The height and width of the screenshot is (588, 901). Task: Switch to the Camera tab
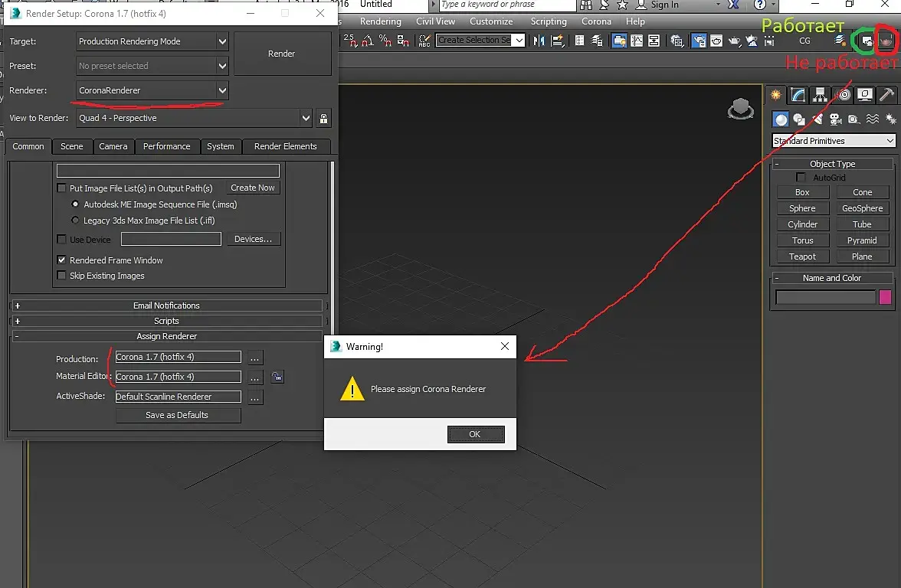(x=113, y=146)
